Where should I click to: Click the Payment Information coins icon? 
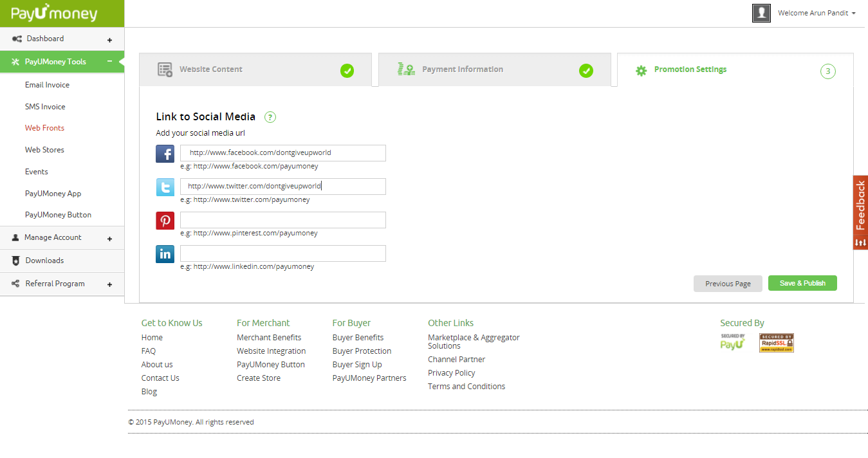[x=406, y=69]
